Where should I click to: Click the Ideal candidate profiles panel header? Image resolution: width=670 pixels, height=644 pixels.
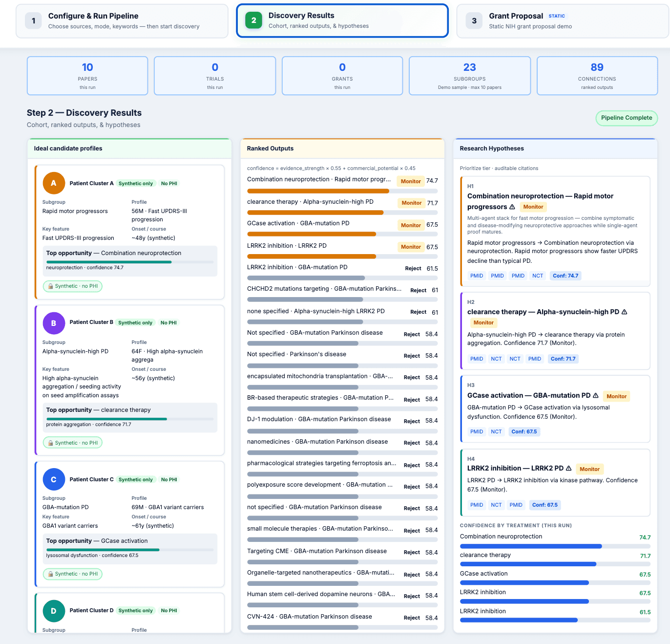click(129, 149)
